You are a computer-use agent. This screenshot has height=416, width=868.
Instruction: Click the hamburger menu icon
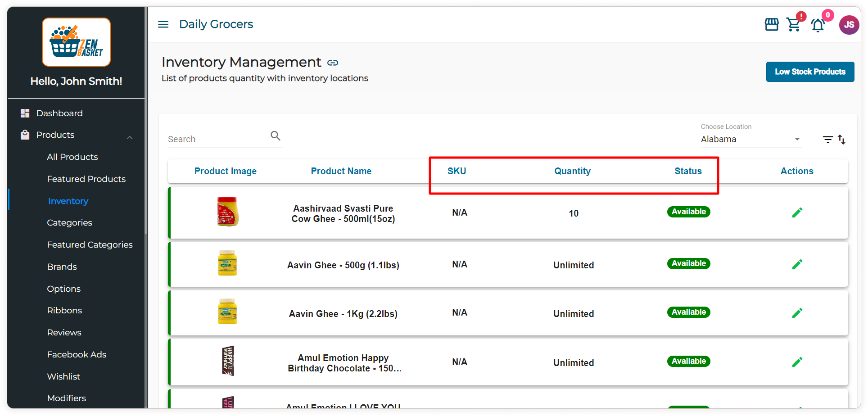[163, 24]
